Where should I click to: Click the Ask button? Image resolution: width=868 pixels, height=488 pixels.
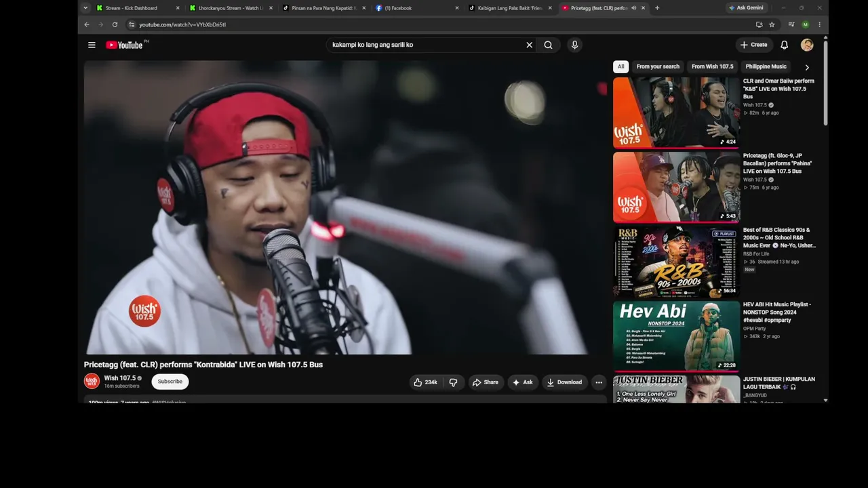523,382
